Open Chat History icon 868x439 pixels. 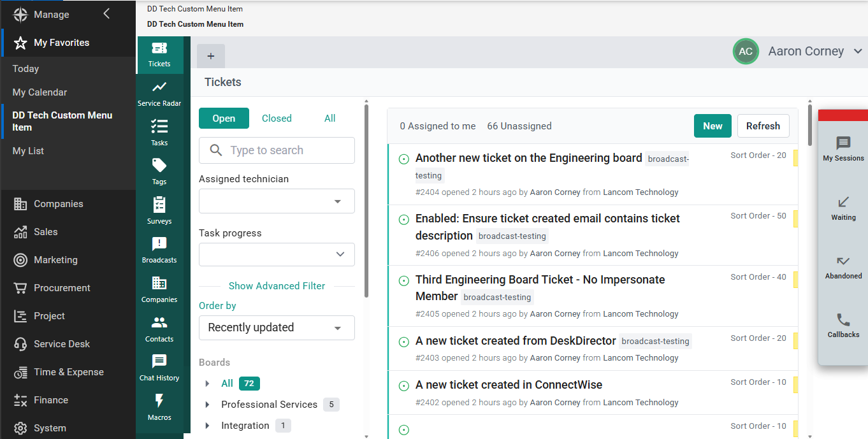pyautogui.click(x=159, y=368)
